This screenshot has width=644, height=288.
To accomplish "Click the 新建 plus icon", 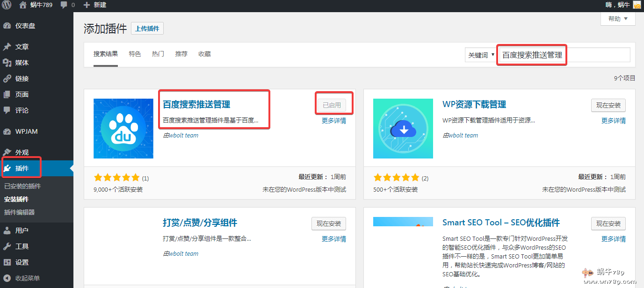I will (87, 5).
